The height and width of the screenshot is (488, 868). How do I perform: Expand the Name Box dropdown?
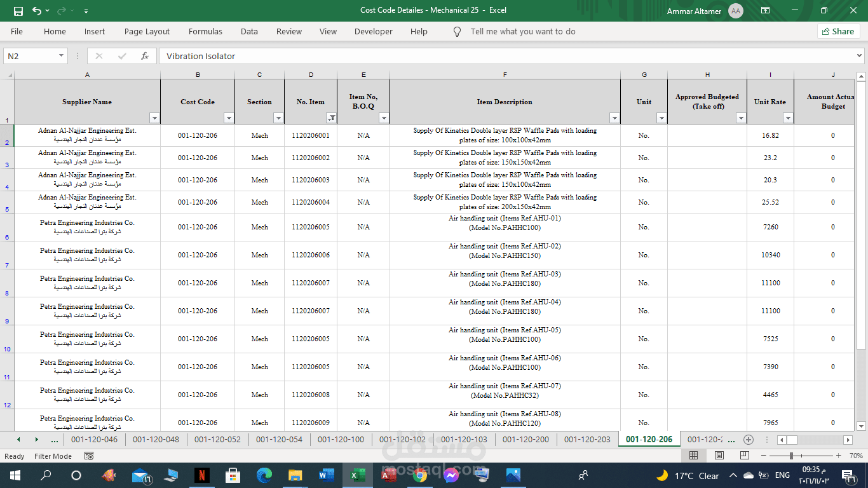61,56
